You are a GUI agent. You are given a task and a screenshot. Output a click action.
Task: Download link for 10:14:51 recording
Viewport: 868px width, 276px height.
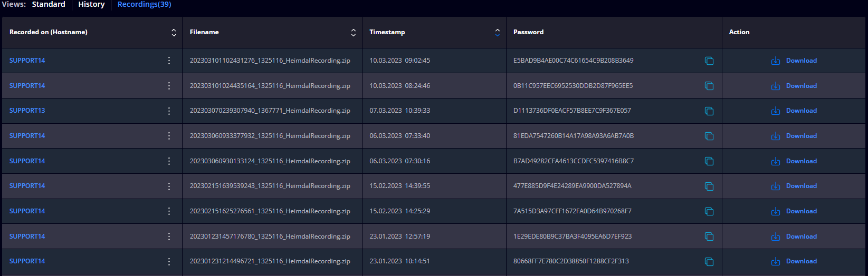tap(802, 261)
